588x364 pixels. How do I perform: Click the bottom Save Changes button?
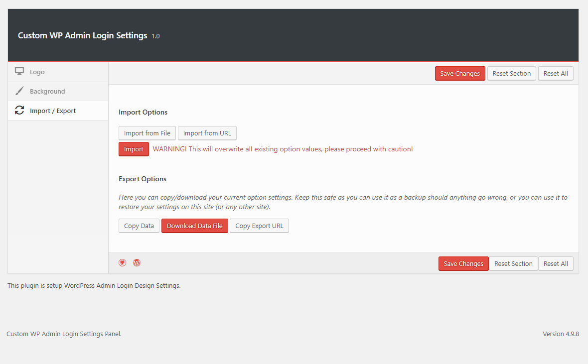tap(463, 263)
